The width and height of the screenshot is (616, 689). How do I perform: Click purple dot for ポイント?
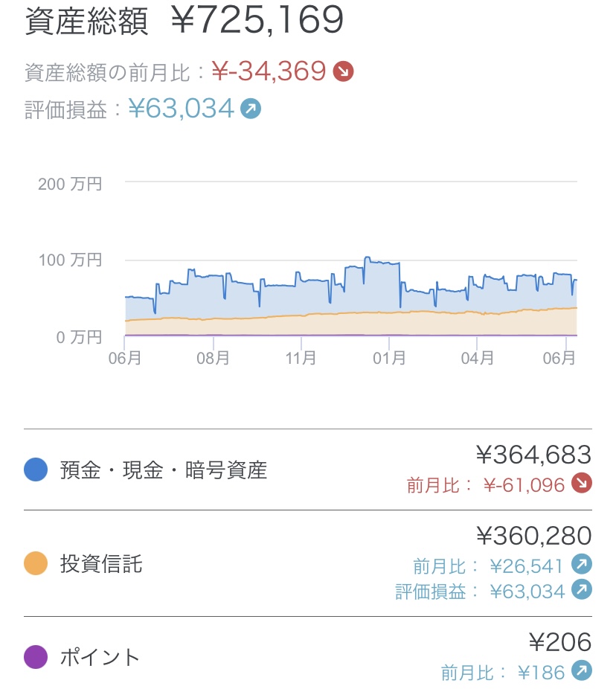click(x=36, y=657)
